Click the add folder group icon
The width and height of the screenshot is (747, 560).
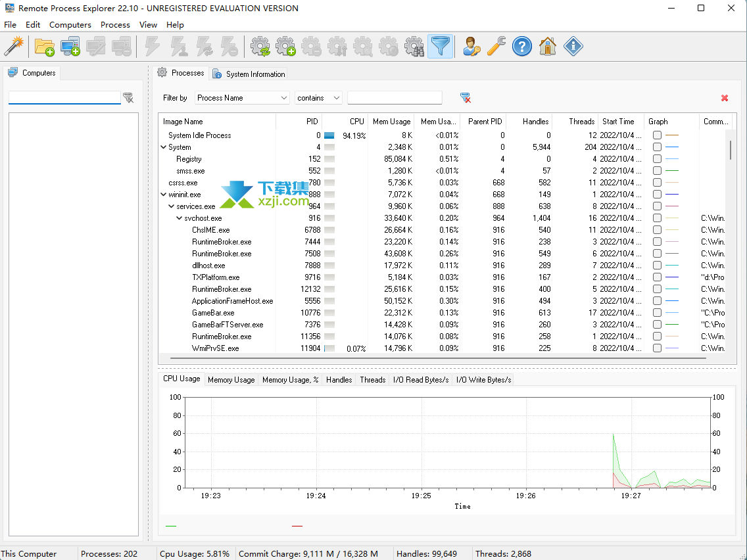(x=44, y=46)
